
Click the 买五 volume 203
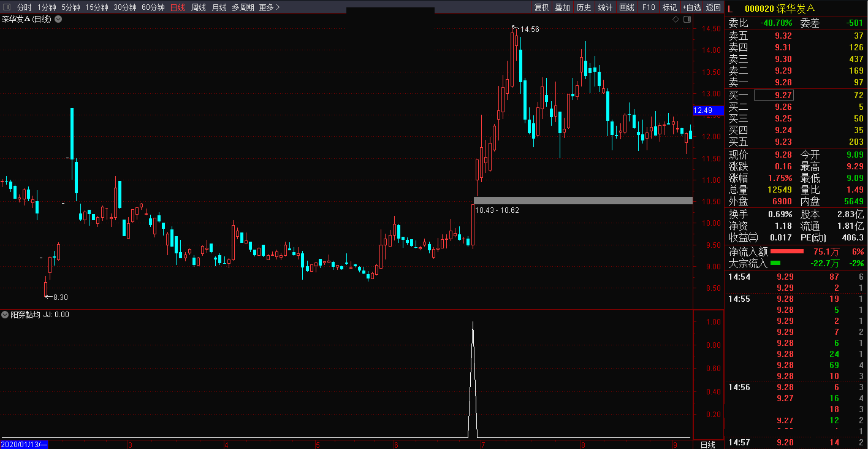click(x=856, y=142)
